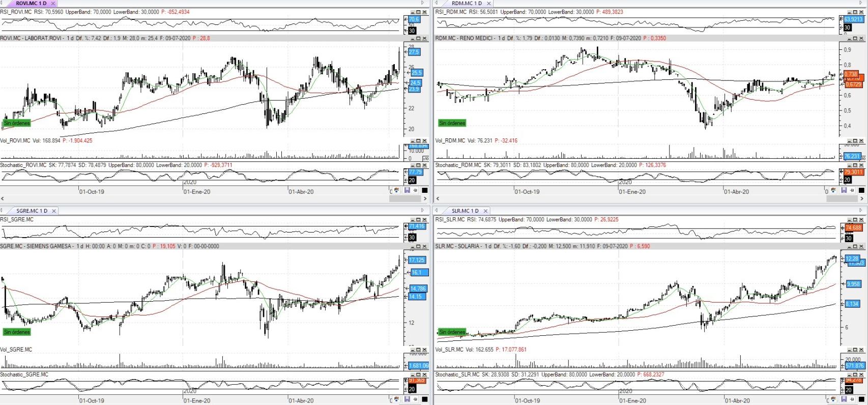The image size is (868, 405).
Task: Pick black color swatch in RDM.MC chart footer
Action: click(861, 190)
